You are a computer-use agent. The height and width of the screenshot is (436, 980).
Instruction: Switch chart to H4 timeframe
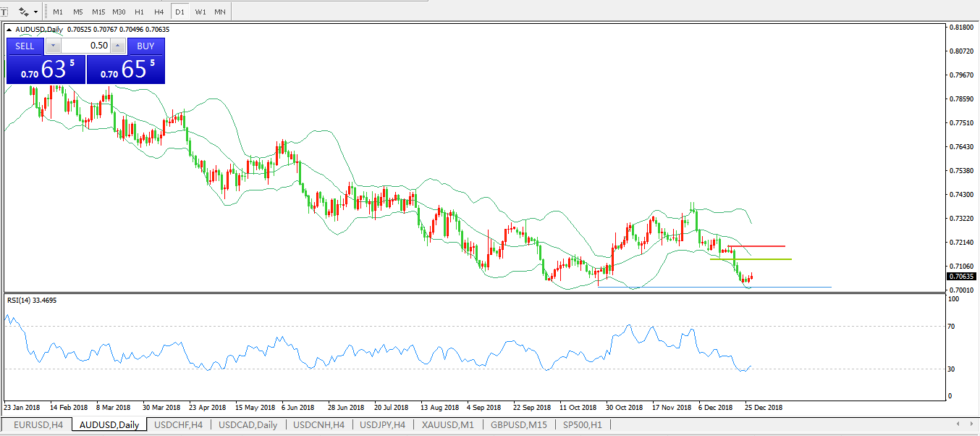159,12
